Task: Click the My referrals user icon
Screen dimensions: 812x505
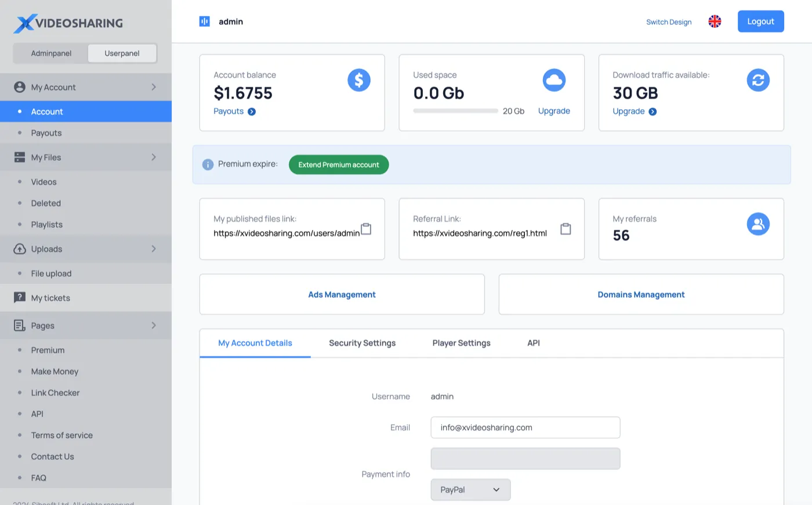Action: coord(758,224)
